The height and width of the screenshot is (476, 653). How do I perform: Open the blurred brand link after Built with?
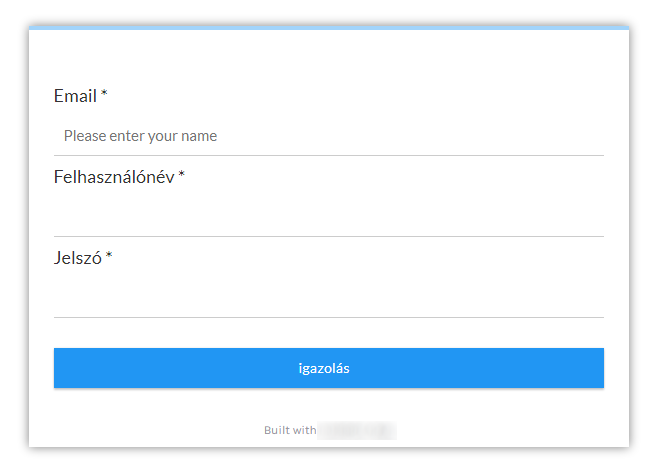(x=357, y=430)
